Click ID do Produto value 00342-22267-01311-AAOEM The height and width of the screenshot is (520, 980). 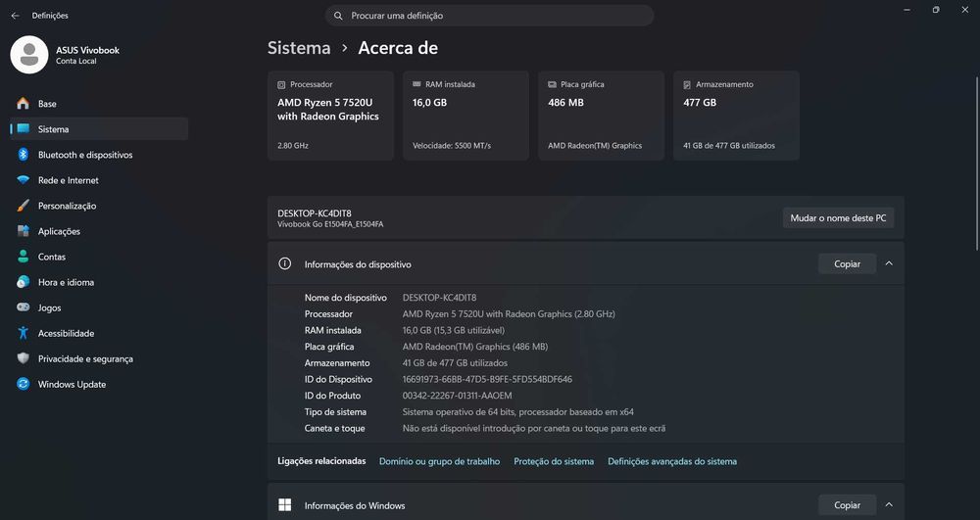(x=457, y=396)
